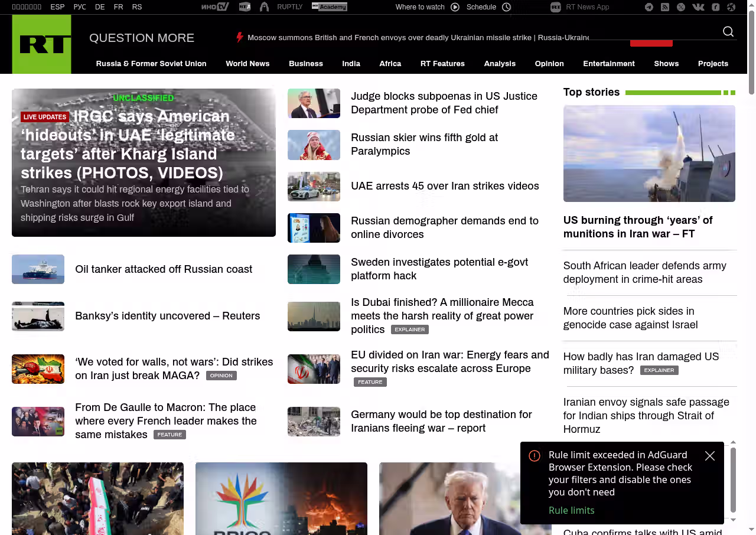Close the AdGuard rule limit notification
This screenshot has height=535, width=756.
pyautogui.click(x=710, y=456)
